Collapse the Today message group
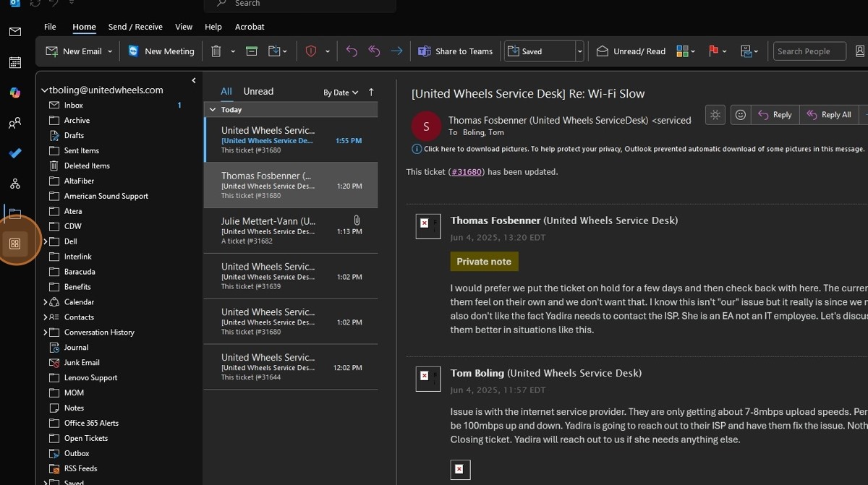Screen dimensions: 868x485 click(x=212, y=110)
